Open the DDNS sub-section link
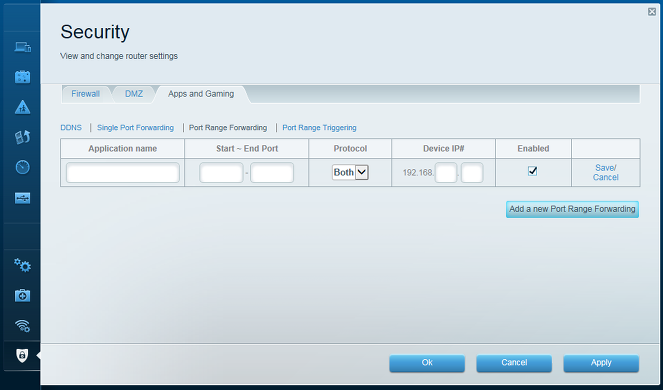This screenshot has width=663, height=390. pyautogui.click(x=71, y=127)
